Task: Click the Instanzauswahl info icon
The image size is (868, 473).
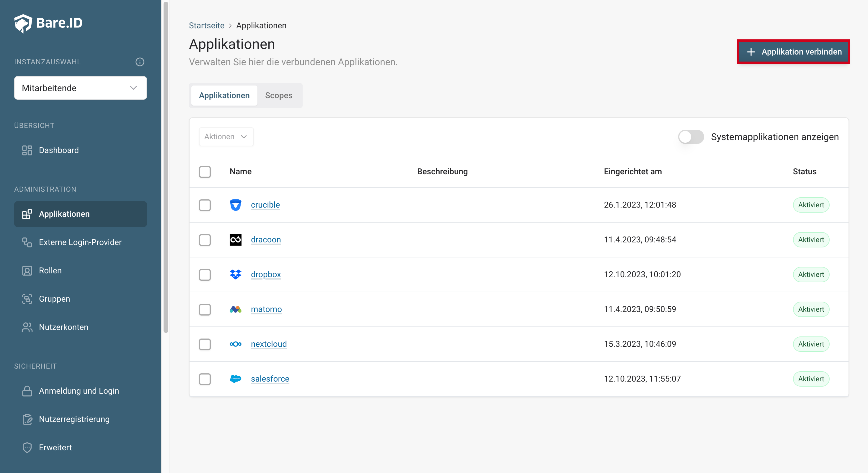Action: click(140, 62)
